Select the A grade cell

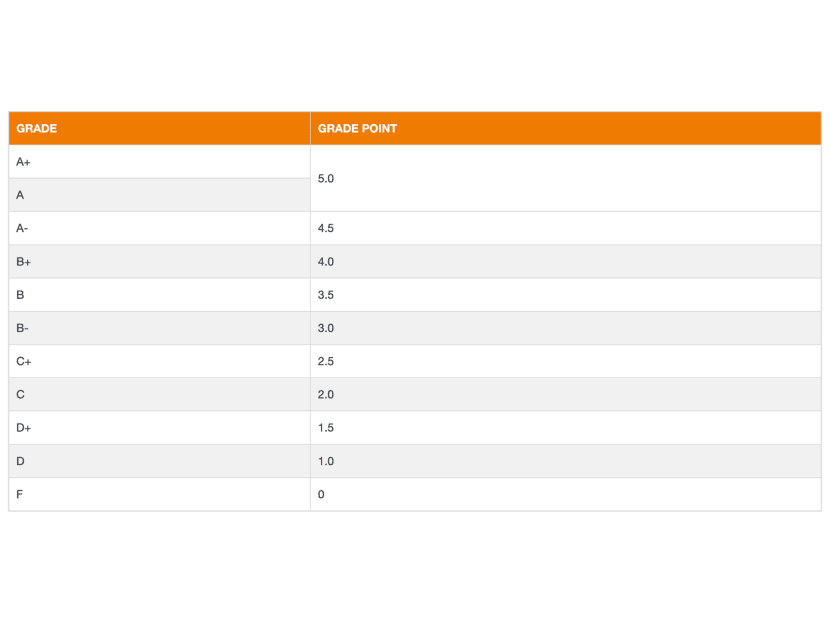[20, 195]
